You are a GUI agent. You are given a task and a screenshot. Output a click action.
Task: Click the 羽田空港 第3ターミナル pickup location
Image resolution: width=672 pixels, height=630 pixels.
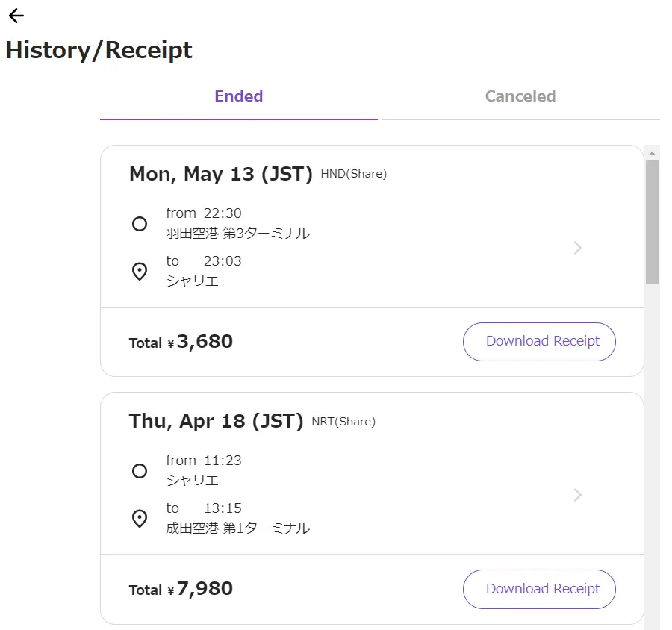(x=237, y=234)
